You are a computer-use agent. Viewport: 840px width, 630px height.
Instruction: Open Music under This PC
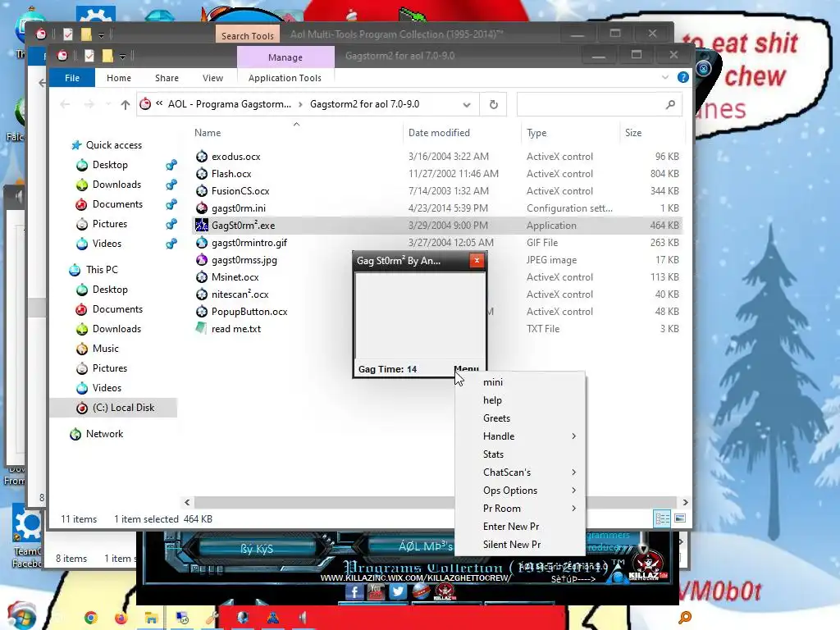(105, 349)
